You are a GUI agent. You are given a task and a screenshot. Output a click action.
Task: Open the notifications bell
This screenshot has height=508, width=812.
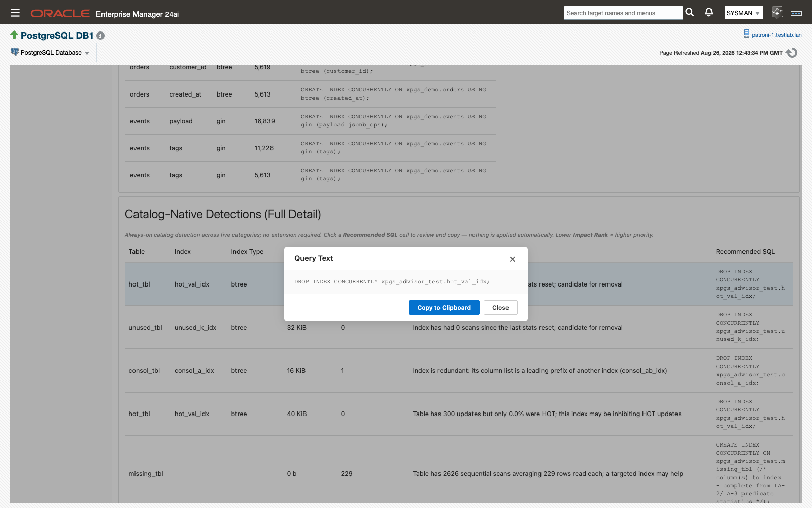coord(709,12)
